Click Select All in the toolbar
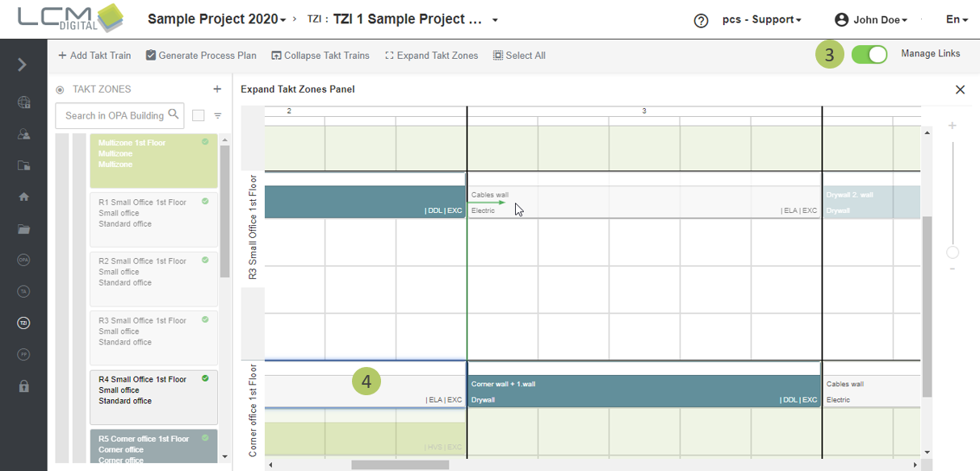The image size is (980, 471). tap(519, 56)
